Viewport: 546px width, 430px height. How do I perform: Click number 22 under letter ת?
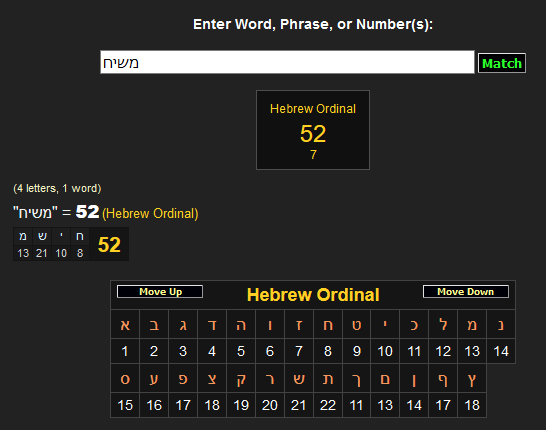tap(327, 405)
